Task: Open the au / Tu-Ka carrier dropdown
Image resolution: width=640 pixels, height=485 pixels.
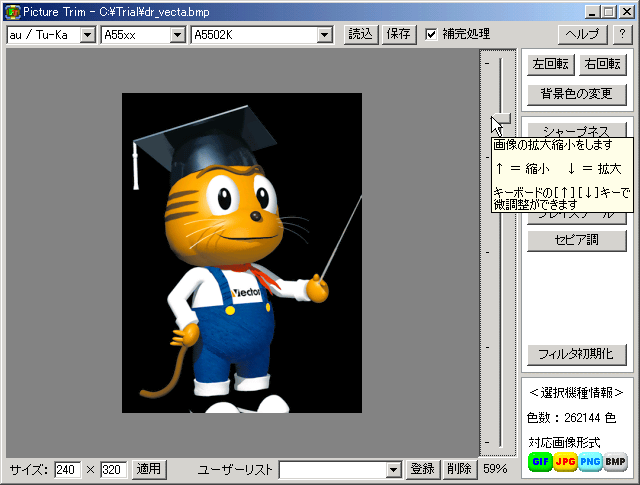Action: pos(87,35)
